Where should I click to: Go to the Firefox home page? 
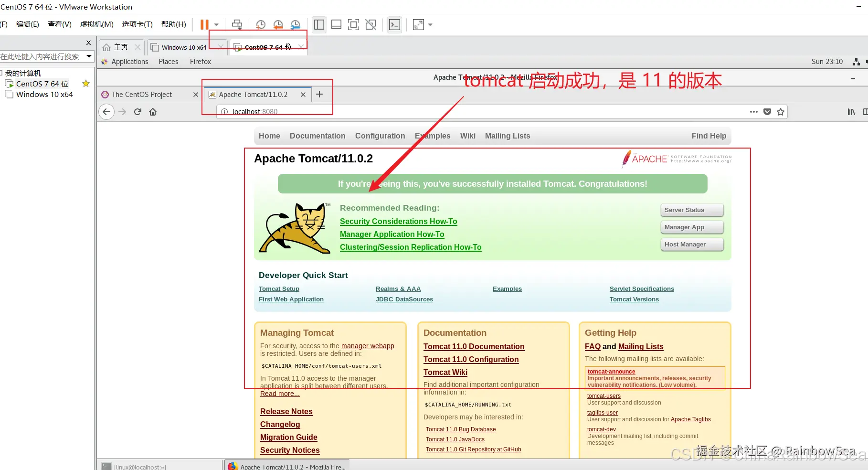[x=153, y=112]
